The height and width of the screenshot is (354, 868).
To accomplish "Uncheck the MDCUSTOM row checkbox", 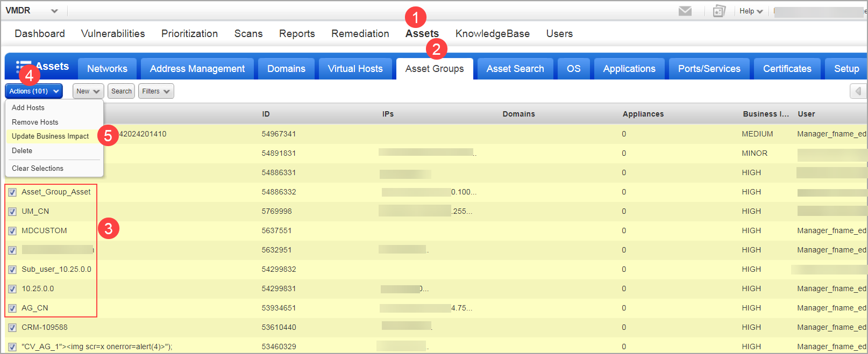I will pos(12,231).
